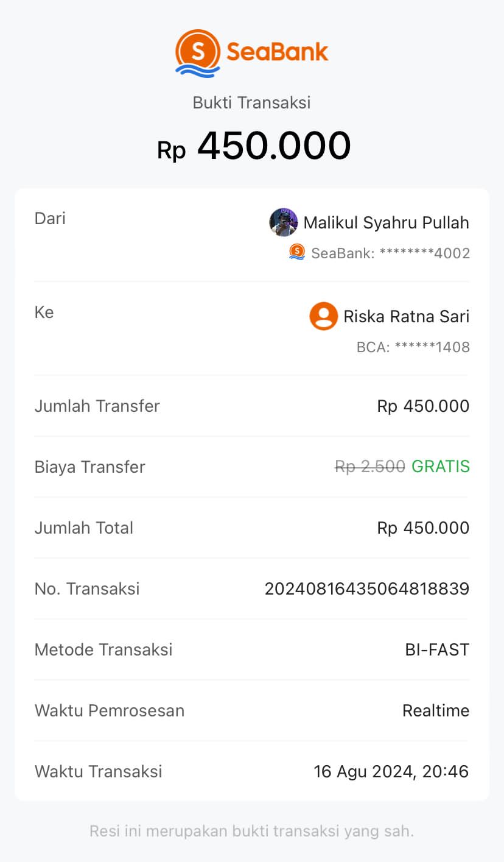Click the Bukti Transaksi title

(x=252, y=102)
